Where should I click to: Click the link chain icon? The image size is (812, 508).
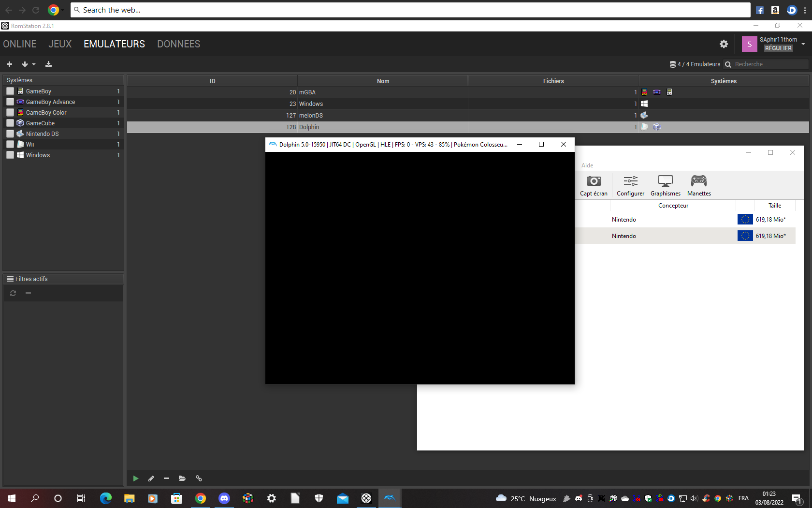click(199, 478)
